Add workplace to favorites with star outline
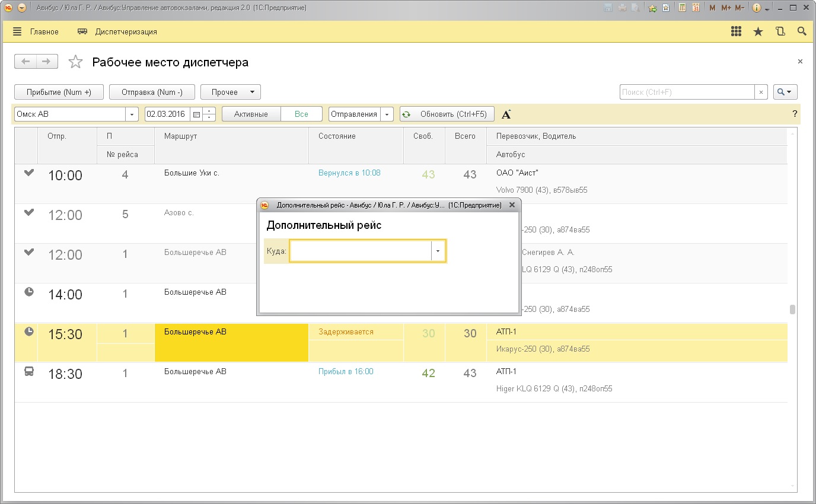The image size is (816, 504). point(75,62)
